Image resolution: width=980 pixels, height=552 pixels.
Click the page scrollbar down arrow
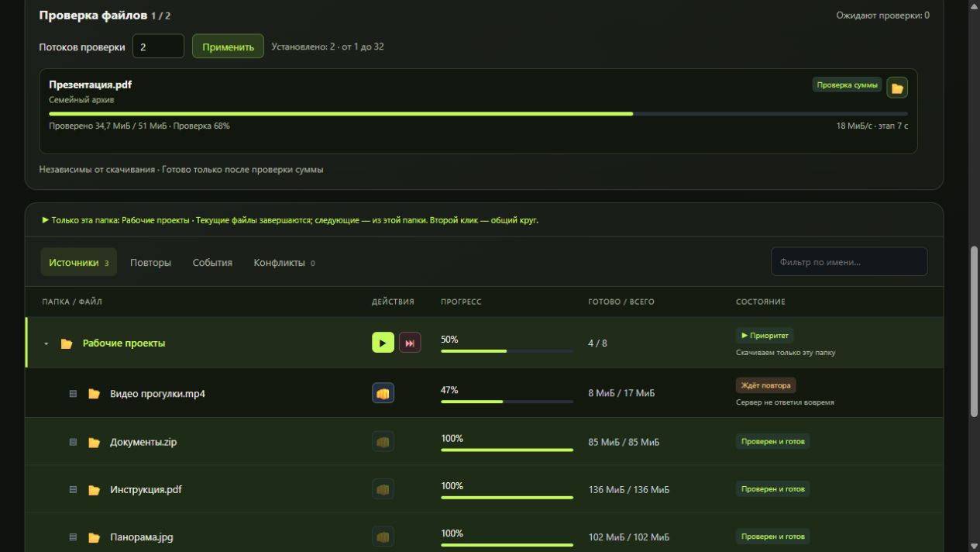coord(975,546)
